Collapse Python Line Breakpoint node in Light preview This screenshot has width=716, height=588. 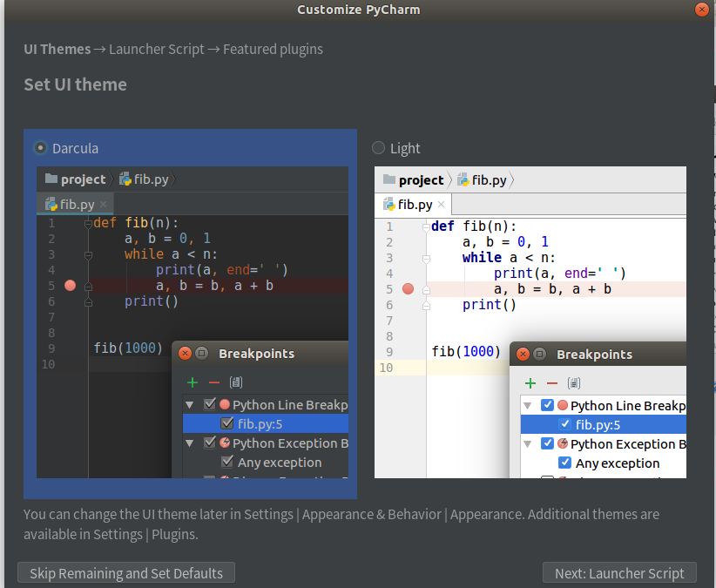(527, 406)
